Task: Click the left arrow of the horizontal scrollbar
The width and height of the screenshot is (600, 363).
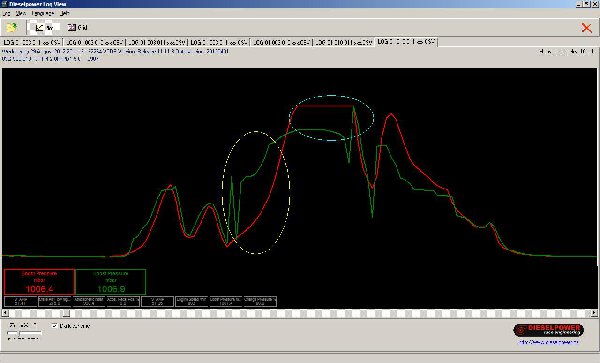Action: [5, 313]
